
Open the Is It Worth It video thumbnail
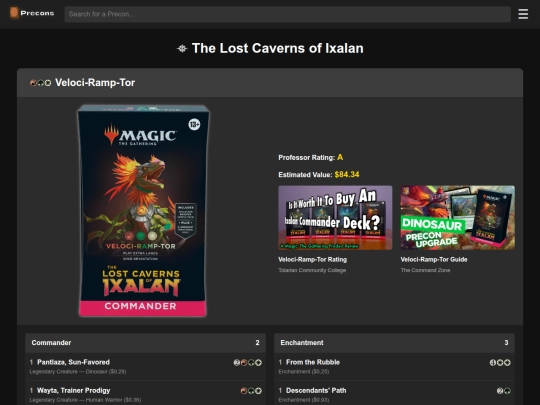[335, 218]
